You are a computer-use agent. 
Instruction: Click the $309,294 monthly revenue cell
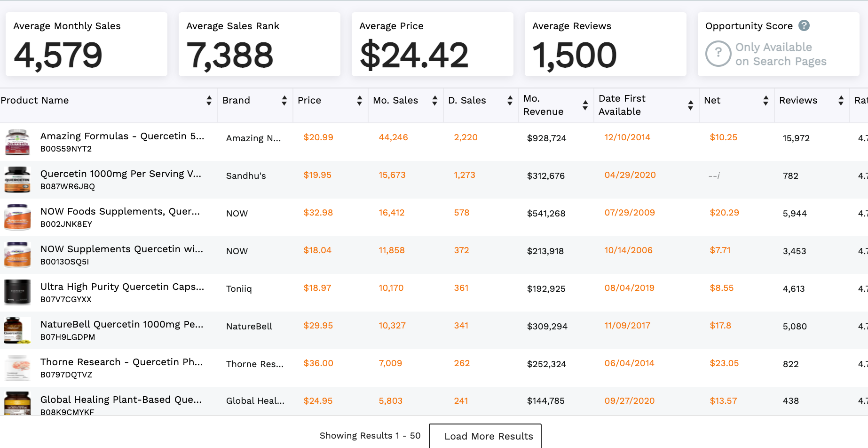tap(547, 326)
